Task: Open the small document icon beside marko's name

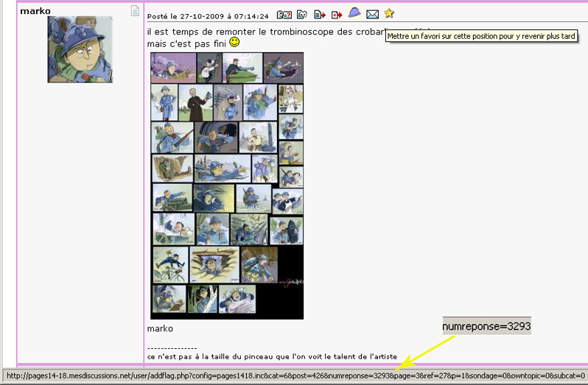Action: [135, 11]
